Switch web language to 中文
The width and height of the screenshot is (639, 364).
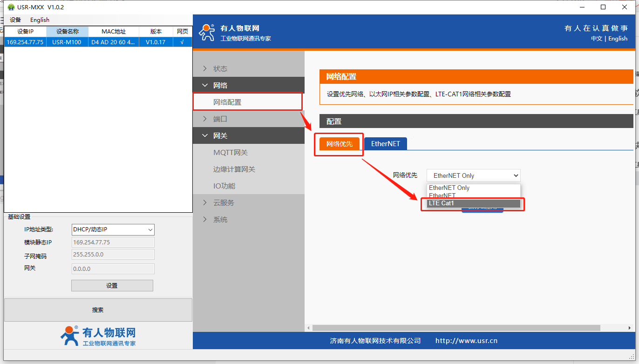pos(597,39)
